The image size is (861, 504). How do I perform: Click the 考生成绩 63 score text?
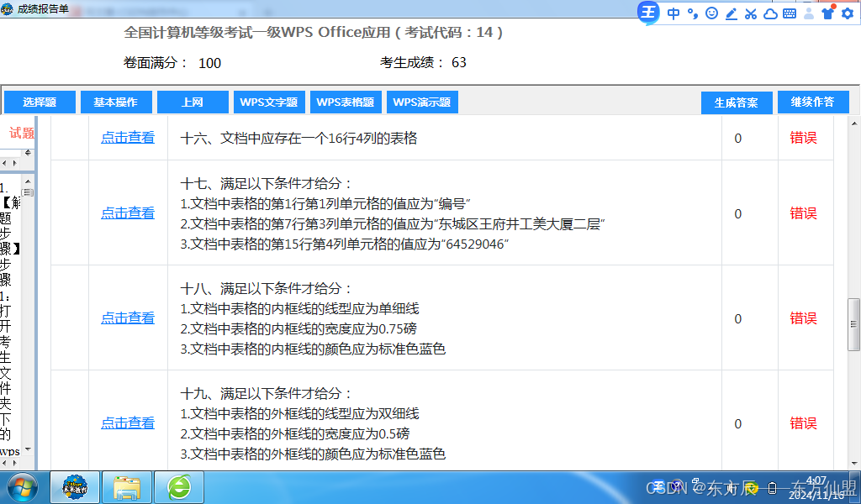[423, 62]
